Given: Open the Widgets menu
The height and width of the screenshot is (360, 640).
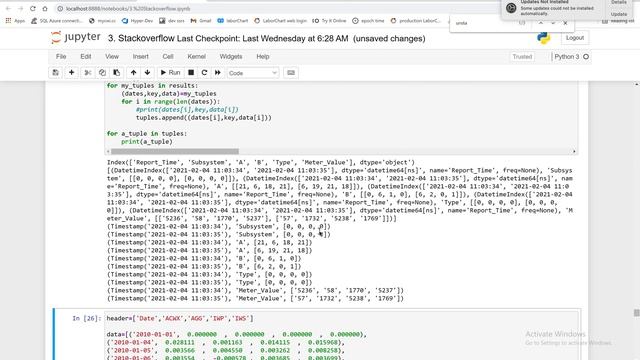Looking at the screenshot, I should point(231,57).
